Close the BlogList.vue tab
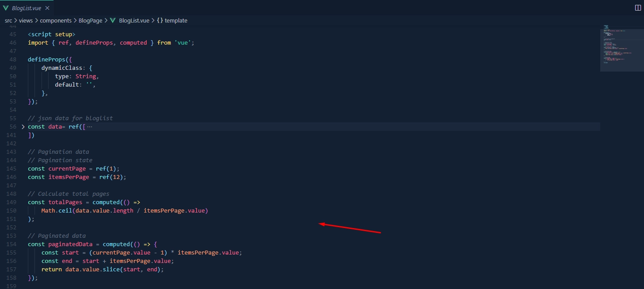The image size is (644, 289). click(47, 8)
